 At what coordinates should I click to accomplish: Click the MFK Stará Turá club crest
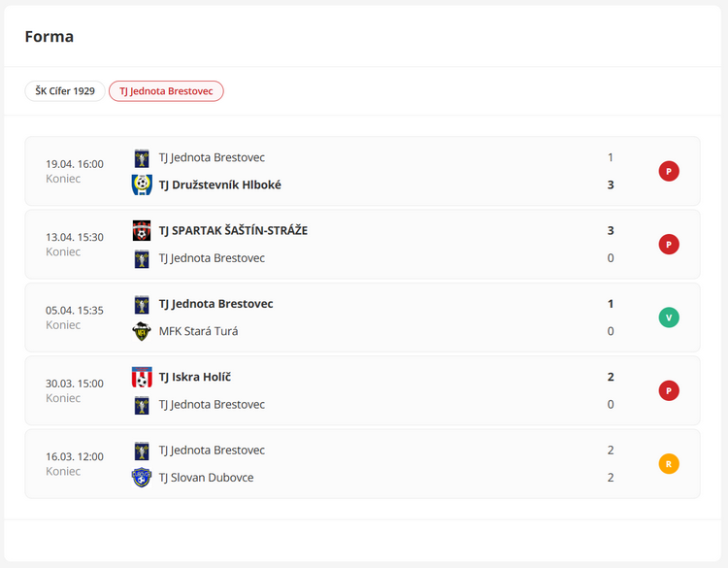[142, 331]
